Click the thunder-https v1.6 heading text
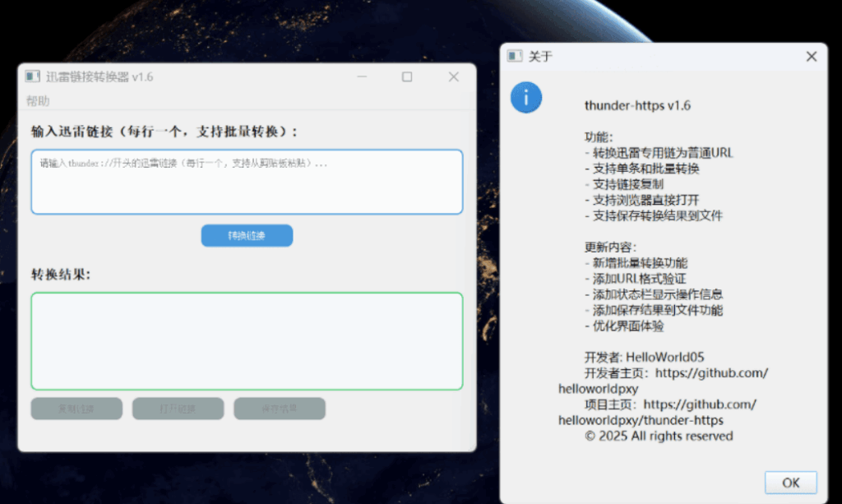The height and width of the screenshot is (504, 842). click(637, 106)
